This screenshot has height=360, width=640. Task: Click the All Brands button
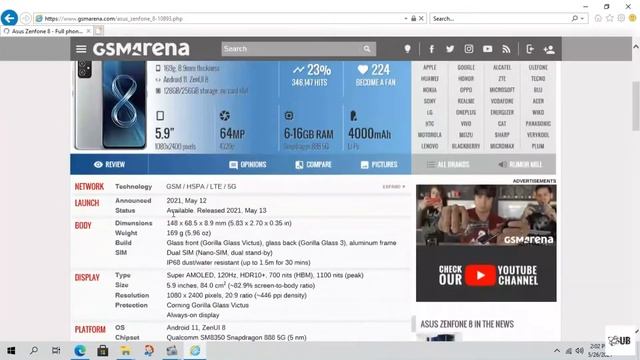[x=448, y=164]
